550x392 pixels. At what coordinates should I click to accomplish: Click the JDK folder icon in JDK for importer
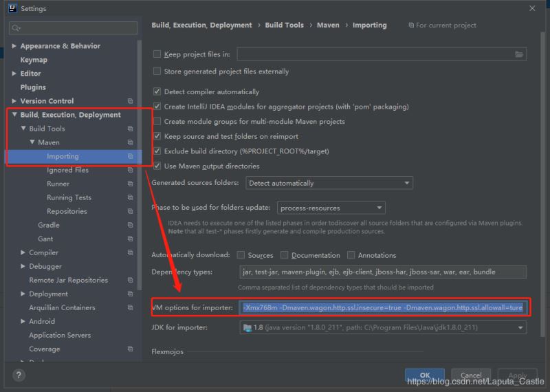point(247,328)
